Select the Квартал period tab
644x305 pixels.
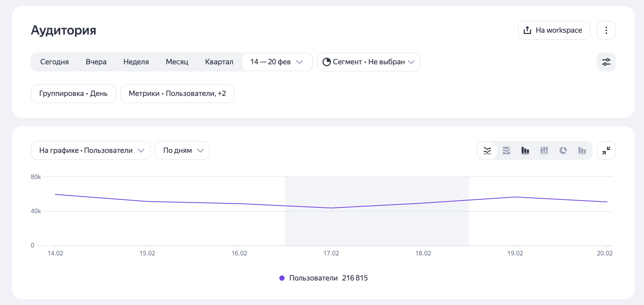(219, 62)
